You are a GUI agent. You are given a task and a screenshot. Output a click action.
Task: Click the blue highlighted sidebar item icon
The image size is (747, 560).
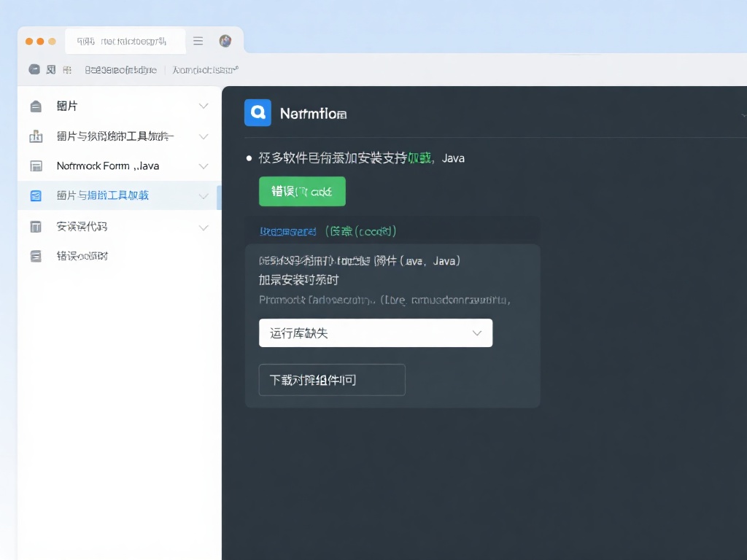(x=36, y=195)
